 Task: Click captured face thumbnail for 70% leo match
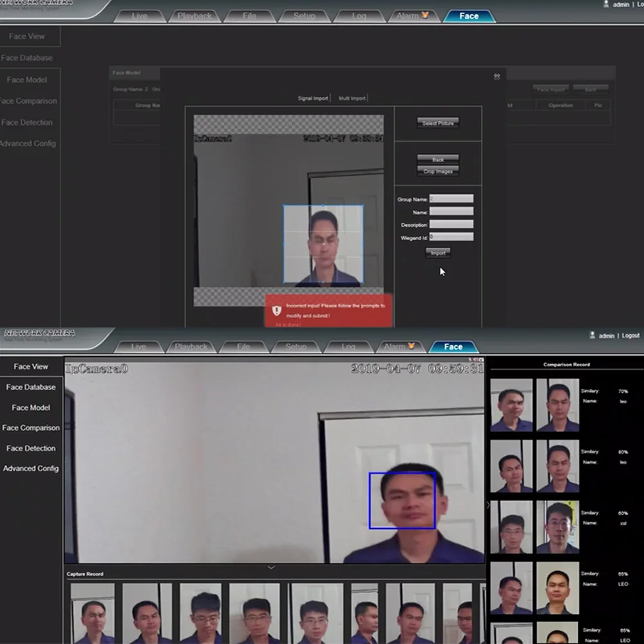pyautogui.click(x=511, y=405)
